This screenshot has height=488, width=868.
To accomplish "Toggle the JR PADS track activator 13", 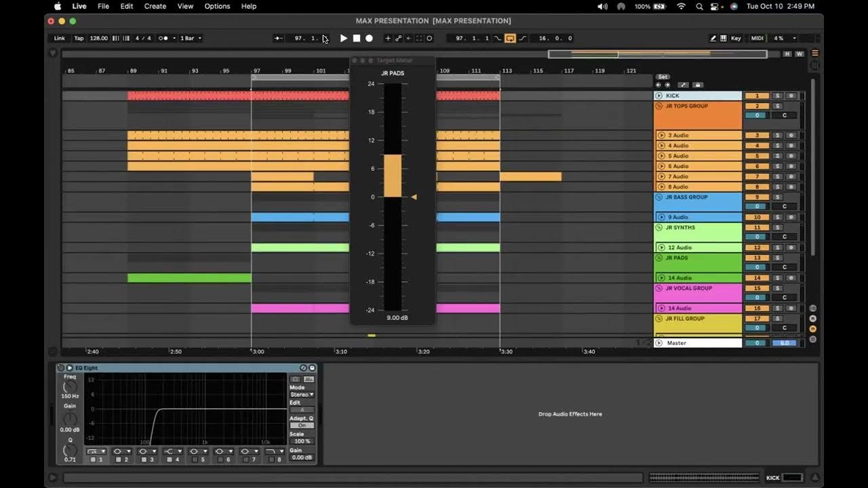I will point(757,258).
